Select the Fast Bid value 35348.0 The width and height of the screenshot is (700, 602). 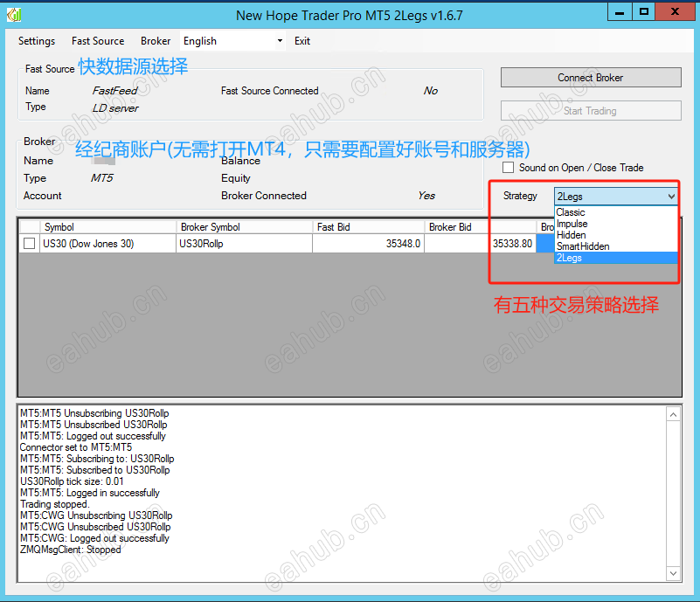368,244
